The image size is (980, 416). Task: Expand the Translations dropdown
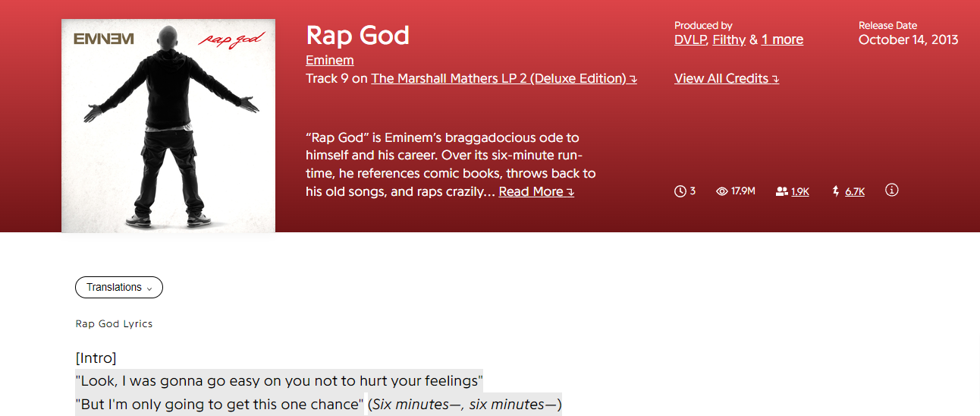[x=119, y=288]
